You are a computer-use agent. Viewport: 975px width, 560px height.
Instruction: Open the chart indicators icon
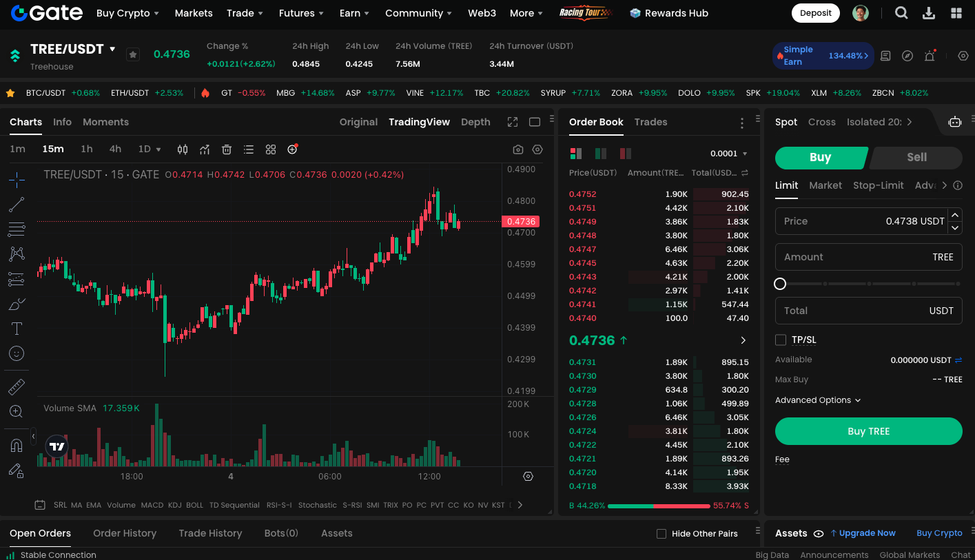click(x=205, y=149)
